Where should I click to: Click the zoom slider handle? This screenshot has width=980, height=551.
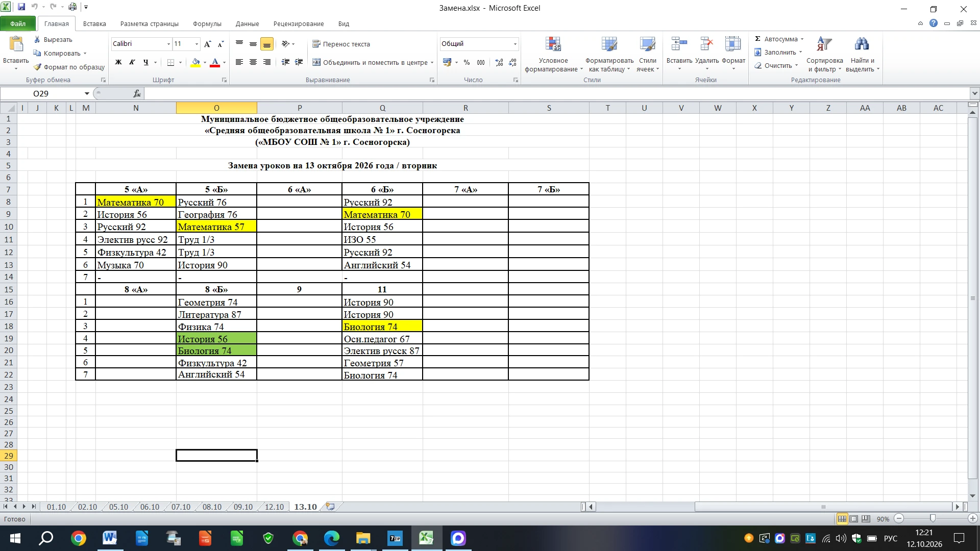click(933, 518)
